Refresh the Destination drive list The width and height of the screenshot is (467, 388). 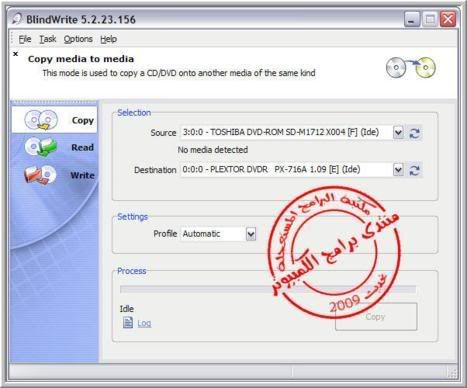(x=414, y=170)
